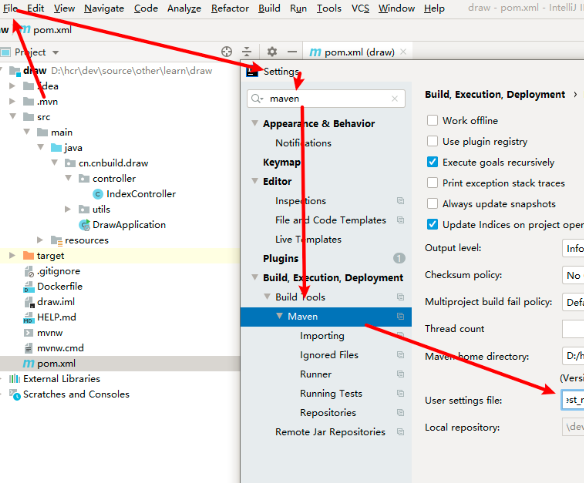The width and height of the screenshot is (584, 483).
Task: Click the project-level icon beside Build Tools
Action: pos(400,297)
